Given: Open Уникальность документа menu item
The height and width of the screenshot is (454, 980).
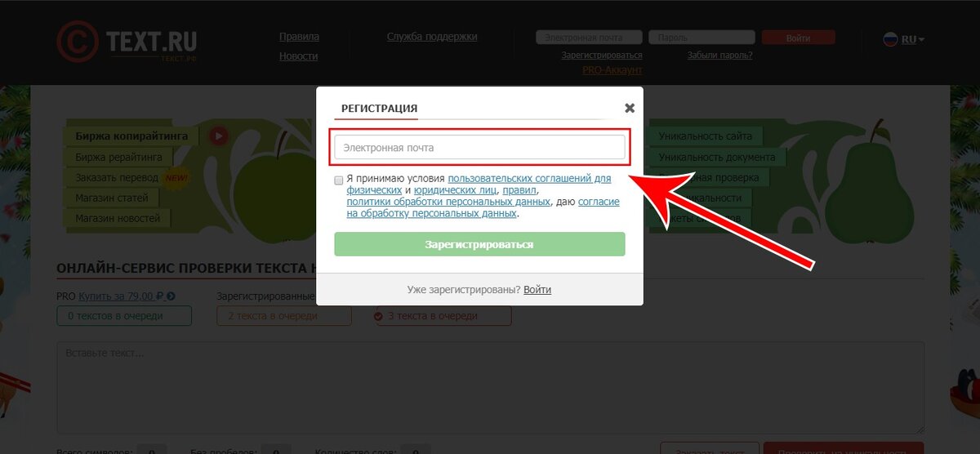Looking at the screenshot, I should click(716, 157).
